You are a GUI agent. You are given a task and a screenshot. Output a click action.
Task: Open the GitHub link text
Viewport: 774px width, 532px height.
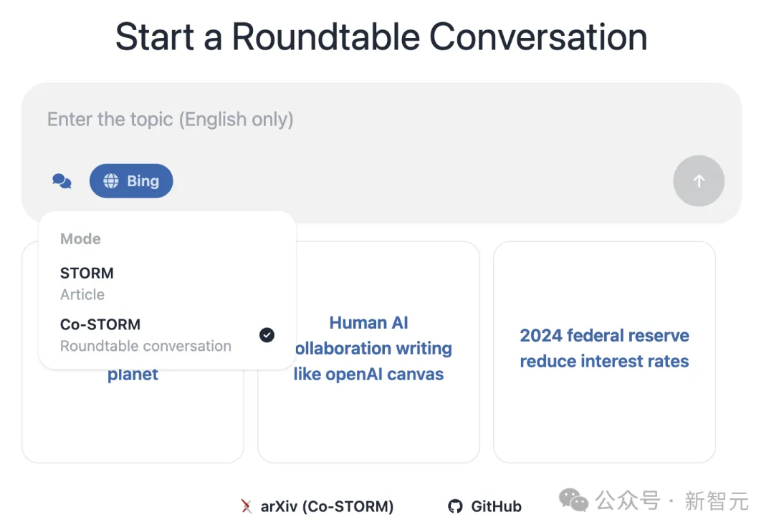496,506
